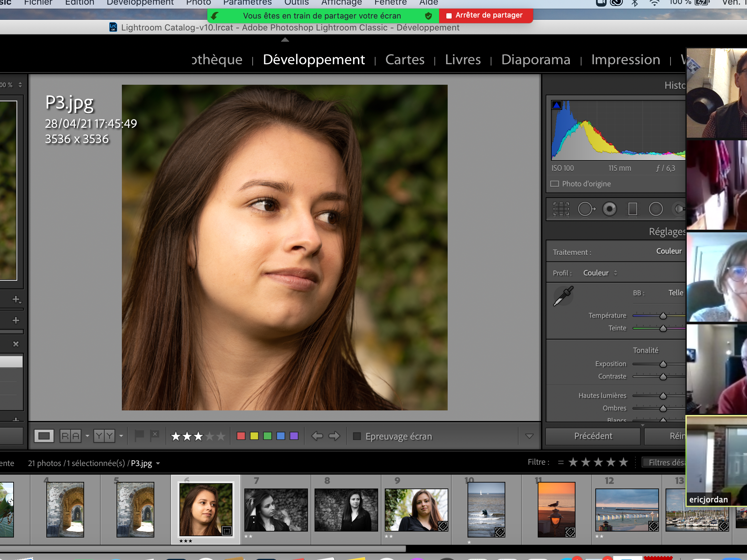
Task: Switch to the Développement module
Action: click(x=314, y=60)
